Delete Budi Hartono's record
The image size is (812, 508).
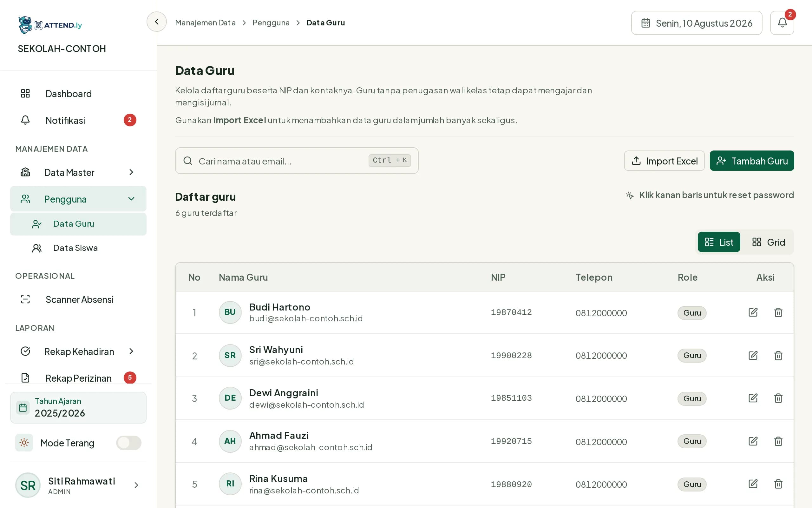(778, 312)
